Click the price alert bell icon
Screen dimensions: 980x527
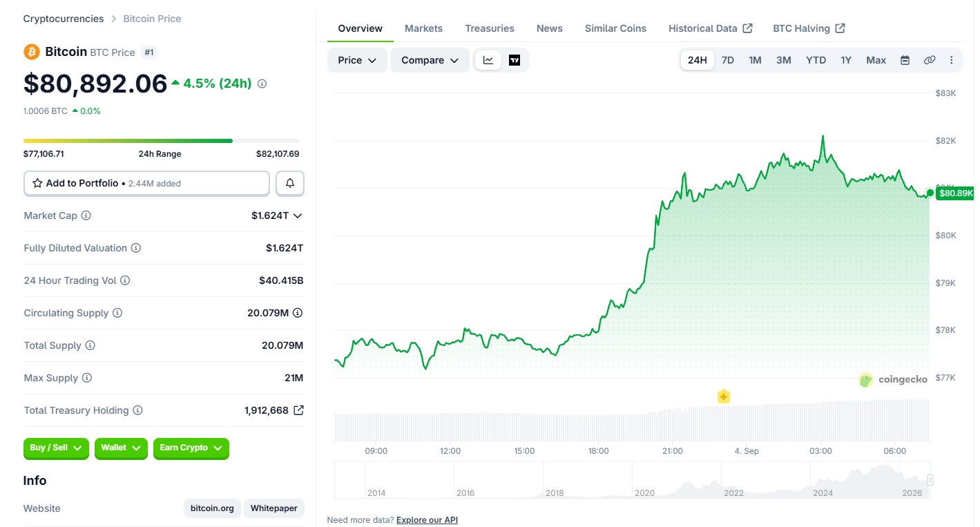pyautogui.click(x=290, y=183)
